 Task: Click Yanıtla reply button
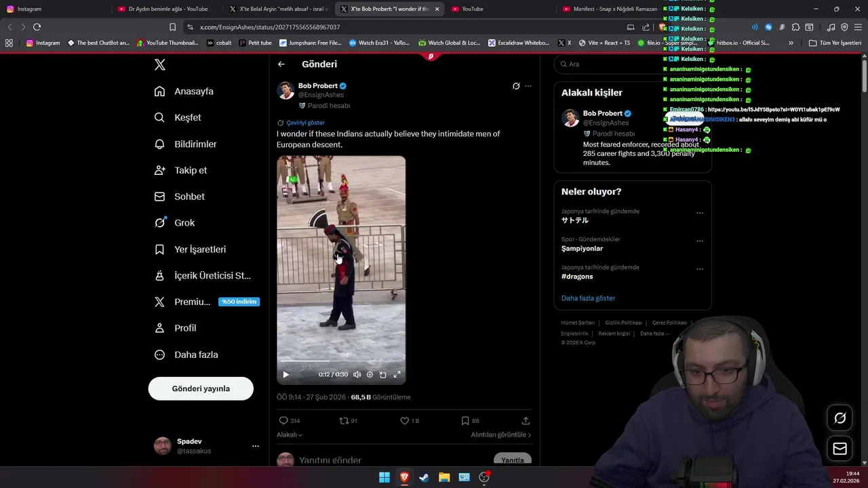point(512,460)
